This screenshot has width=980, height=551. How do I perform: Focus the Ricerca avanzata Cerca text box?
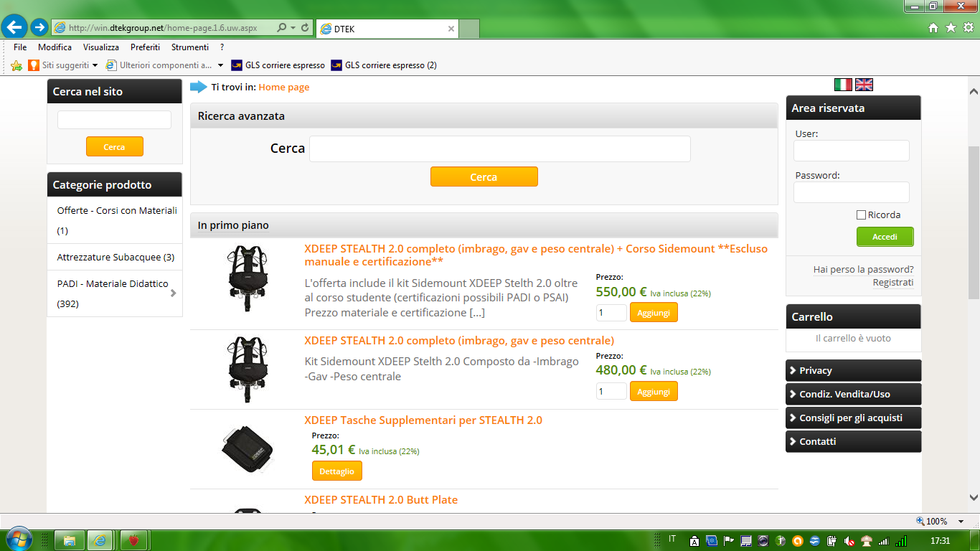pyautogui.click(x=499, y=149)
